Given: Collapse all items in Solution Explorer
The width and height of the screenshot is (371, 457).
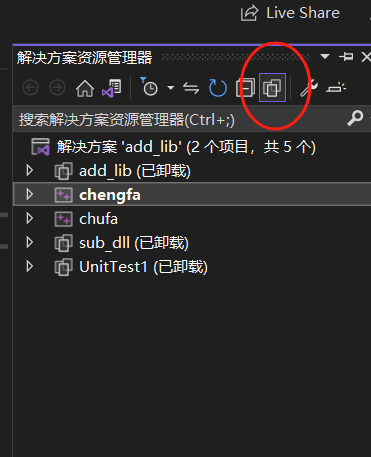Looking at the screenshot, I should pos(245,88).
